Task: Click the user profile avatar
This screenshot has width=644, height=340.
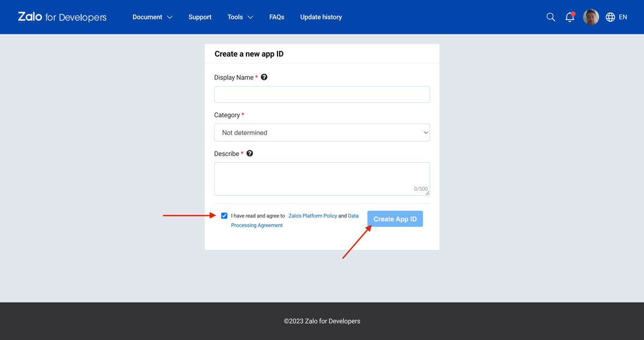Action: (x=591, y=17)
